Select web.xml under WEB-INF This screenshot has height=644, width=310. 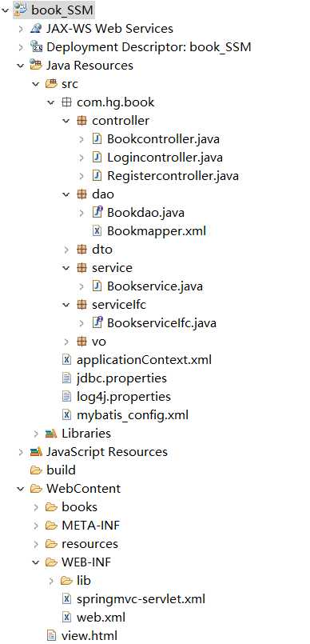(x=101, y=618)
